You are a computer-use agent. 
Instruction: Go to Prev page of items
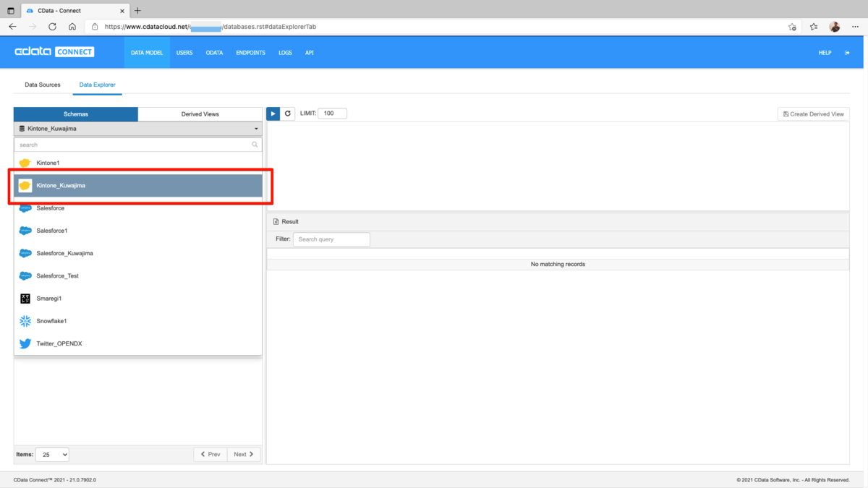coord(210,454)
